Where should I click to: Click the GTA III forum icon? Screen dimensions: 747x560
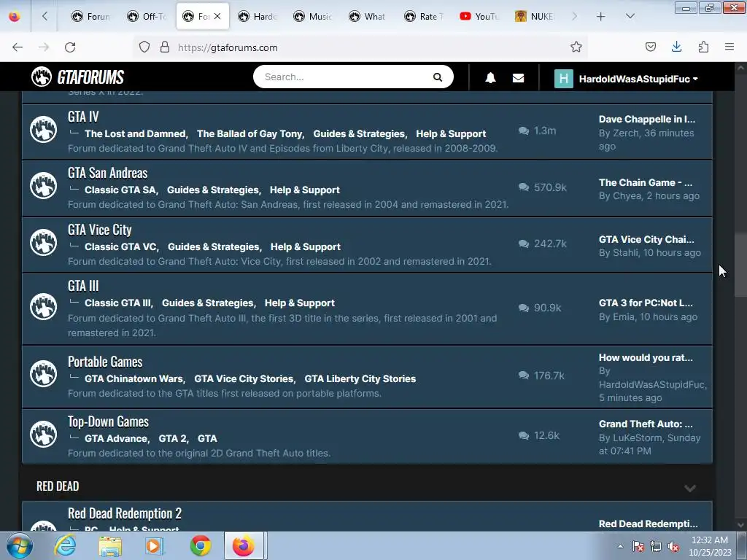43,307
